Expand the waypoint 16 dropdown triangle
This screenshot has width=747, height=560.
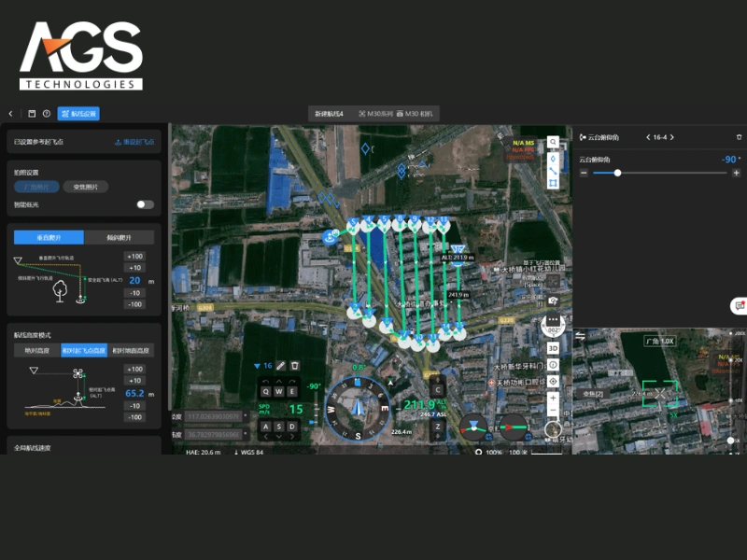click(x=258, y=366)
